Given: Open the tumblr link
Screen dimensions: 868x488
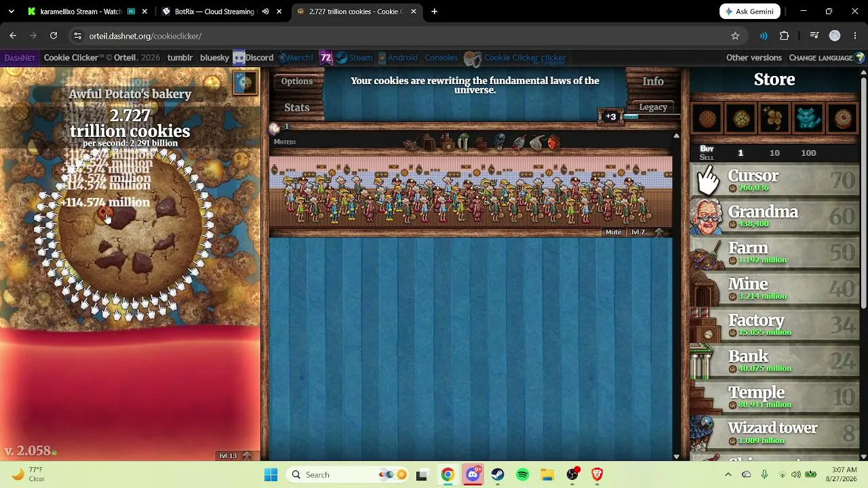Looking at the screenshot, I should click(x=180, y=58).
